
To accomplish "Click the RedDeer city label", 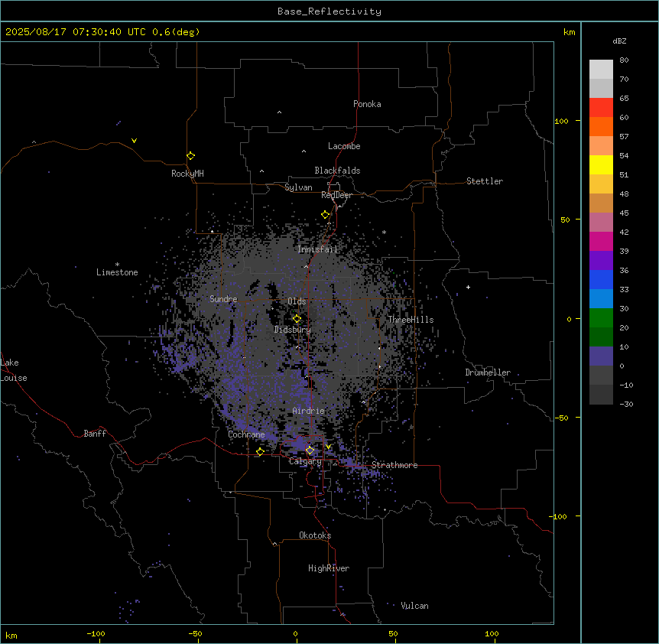I will coord(336,195).
